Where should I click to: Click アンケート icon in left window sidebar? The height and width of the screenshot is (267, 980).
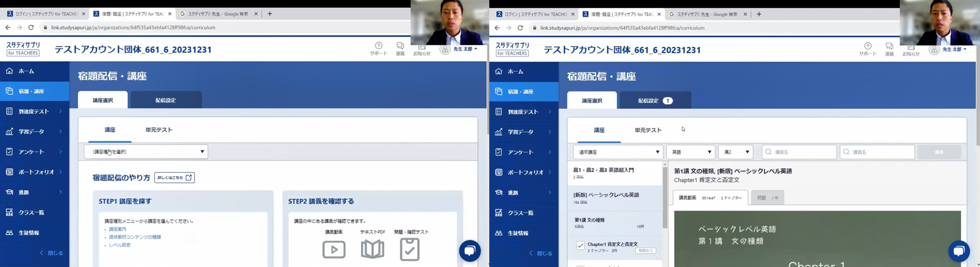(x=10, y=152)
